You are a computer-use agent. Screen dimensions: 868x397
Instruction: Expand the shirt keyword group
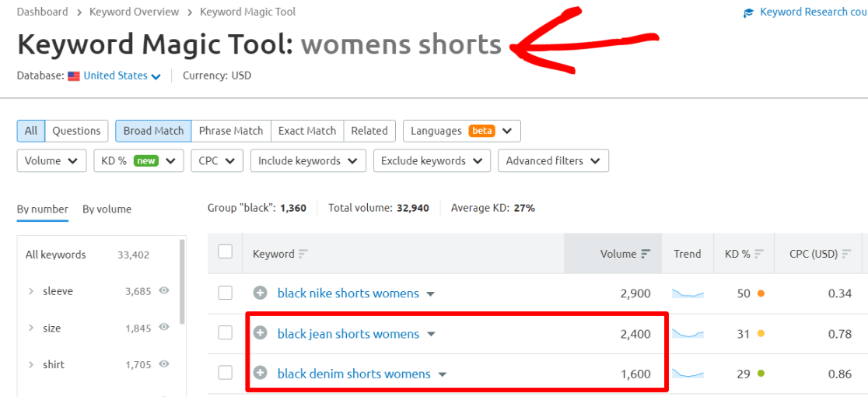pos(32,365)
